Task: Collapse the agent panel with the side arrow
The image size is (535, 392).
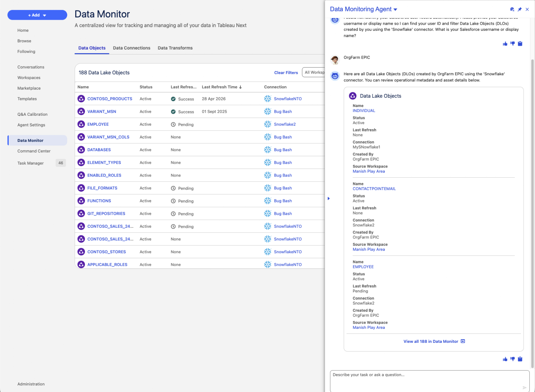Action: coord(329,198)
